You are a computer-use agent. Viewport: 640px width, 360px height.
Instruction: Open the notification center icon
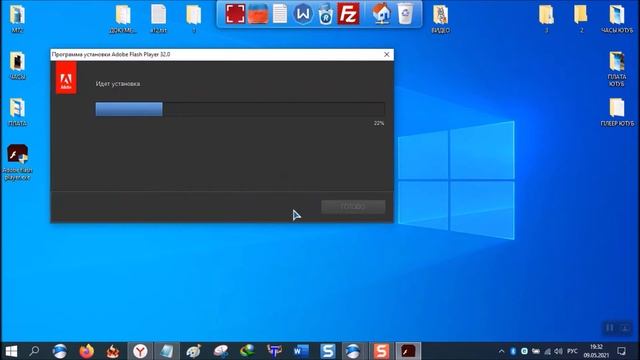[x=621, y=351]
